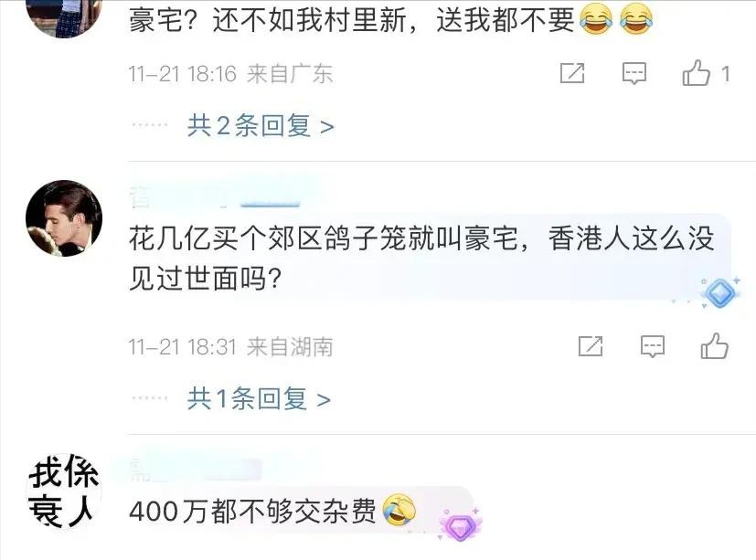This screenshot has width=756, height=560.
Task: Open the blurred username above 400万 comment
Action: (196, 470)
